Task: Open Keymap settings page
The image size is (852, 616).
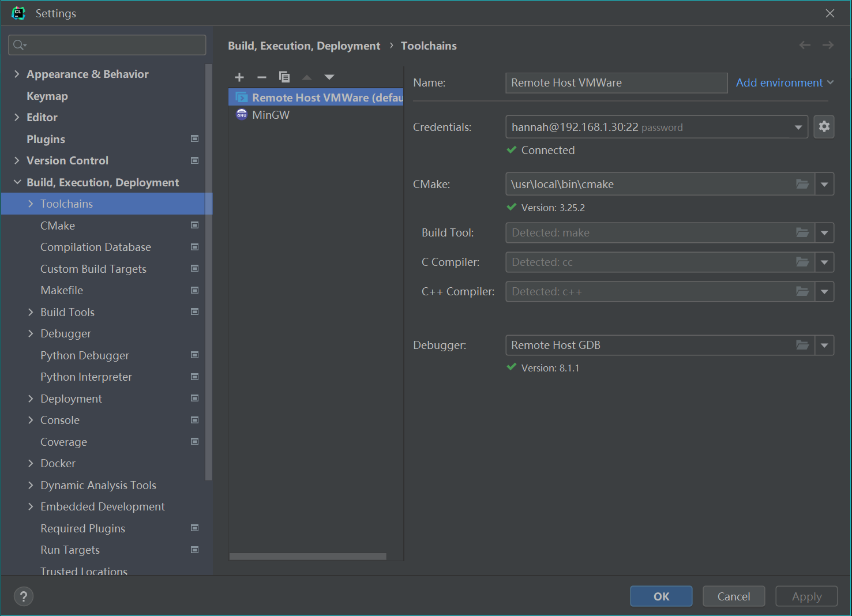Action: (x=47, y=96)
